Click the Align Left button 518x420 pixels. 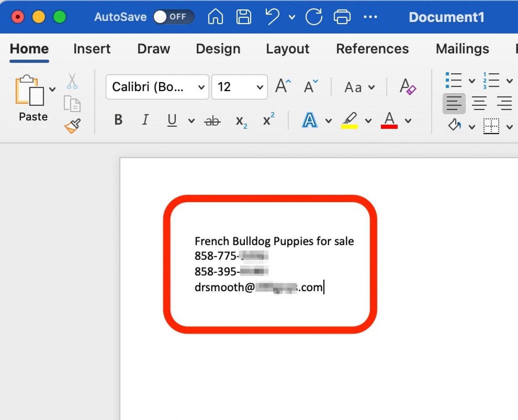pyautogui.click(x=454, y=104)
